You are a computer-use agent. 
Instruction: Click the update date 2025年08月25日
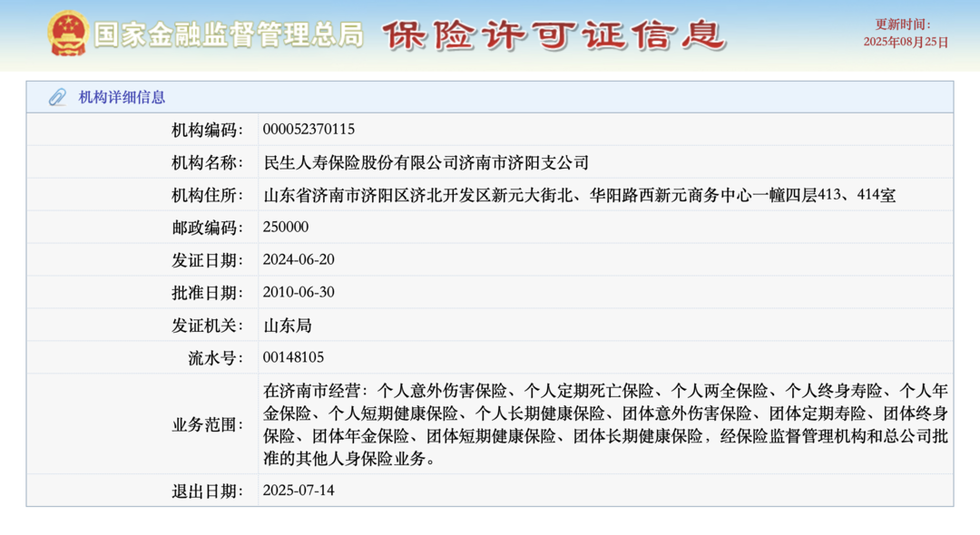[906, 42]
